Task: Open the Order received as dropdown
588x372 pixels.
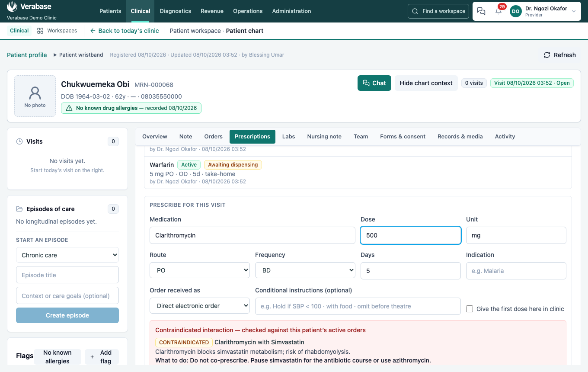Action: tap(200, 306)
